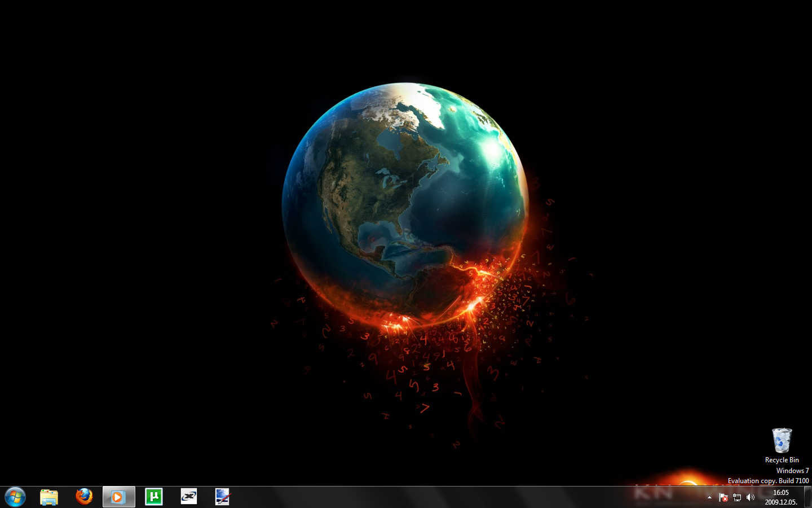Switch to the Windows Media Player taskbar button

tap(118, 497)
